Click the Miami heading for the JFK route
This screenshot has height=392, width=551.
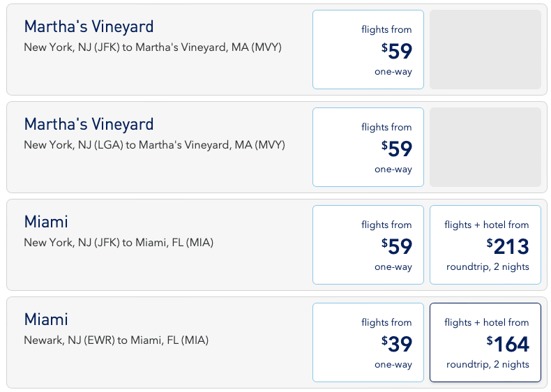pos(46,222)
